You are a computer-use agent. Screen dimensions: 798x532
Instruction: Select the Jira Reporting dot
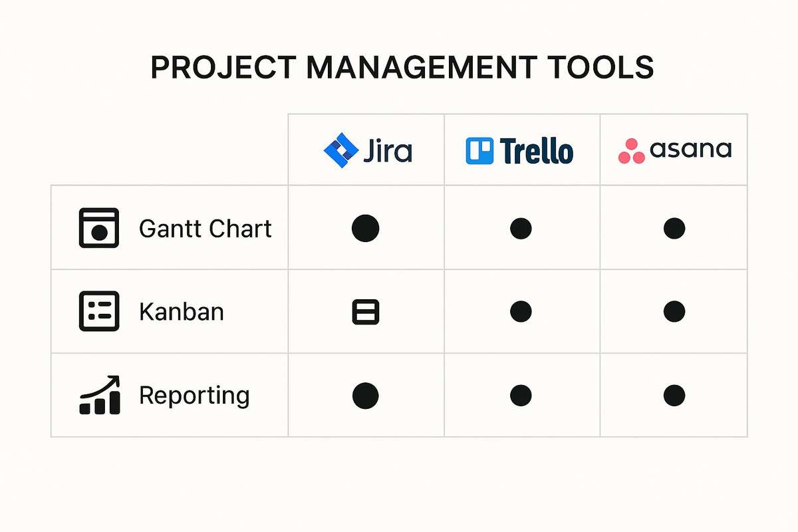click(365, 396)
